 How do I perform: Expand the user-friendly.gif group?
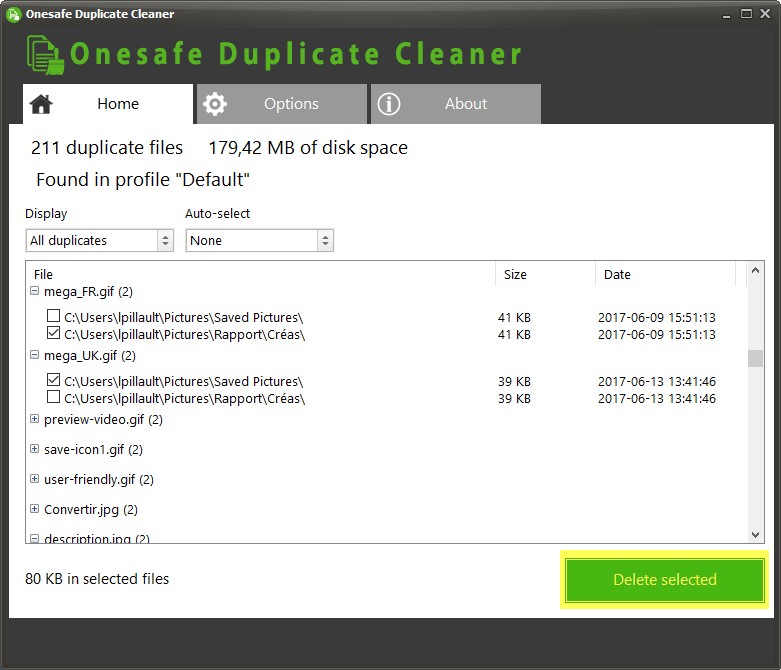[x=34, y=479]
